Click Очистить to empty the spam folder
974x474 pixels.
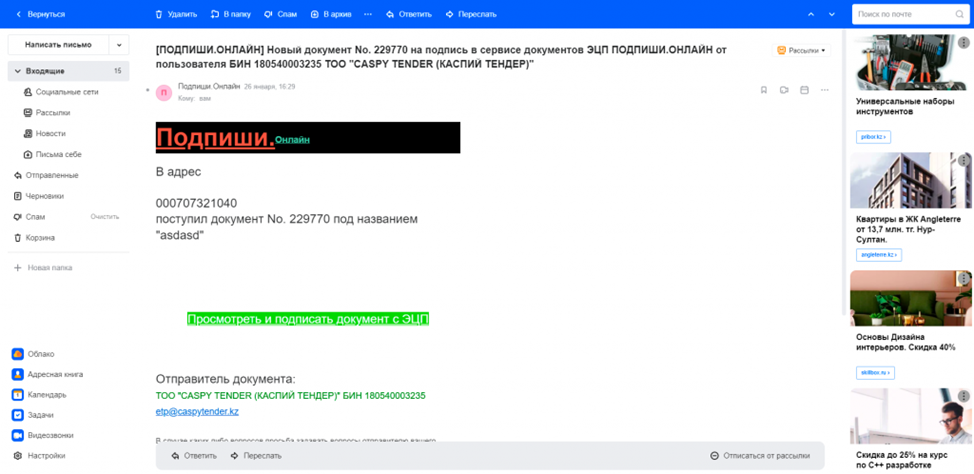(x=104, y=217)
